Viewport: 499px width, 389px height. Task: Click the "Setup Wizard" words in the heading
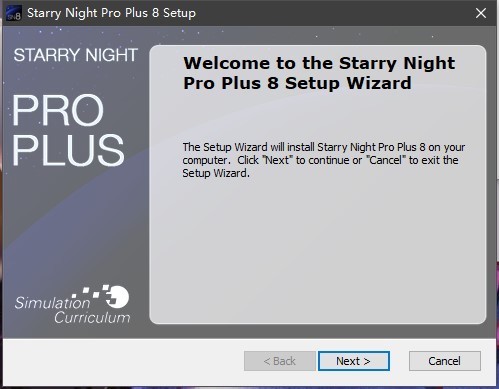348,83
